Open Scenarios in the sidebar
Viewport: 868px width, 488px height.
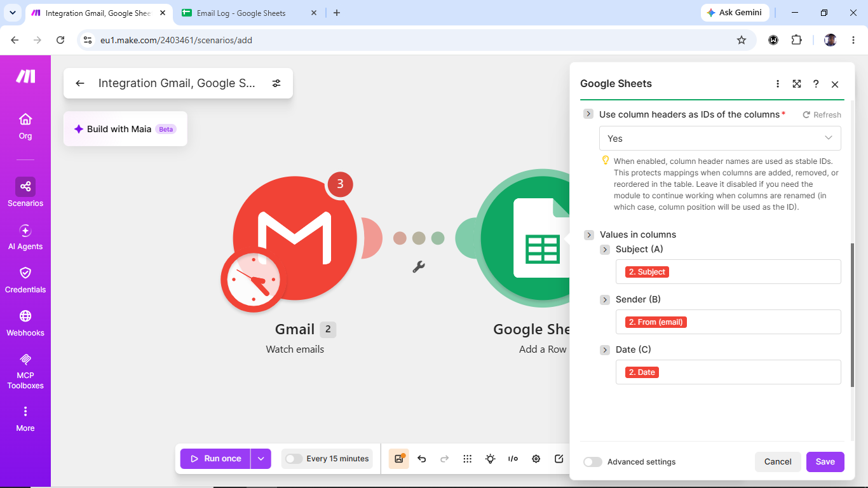[25, 193]
